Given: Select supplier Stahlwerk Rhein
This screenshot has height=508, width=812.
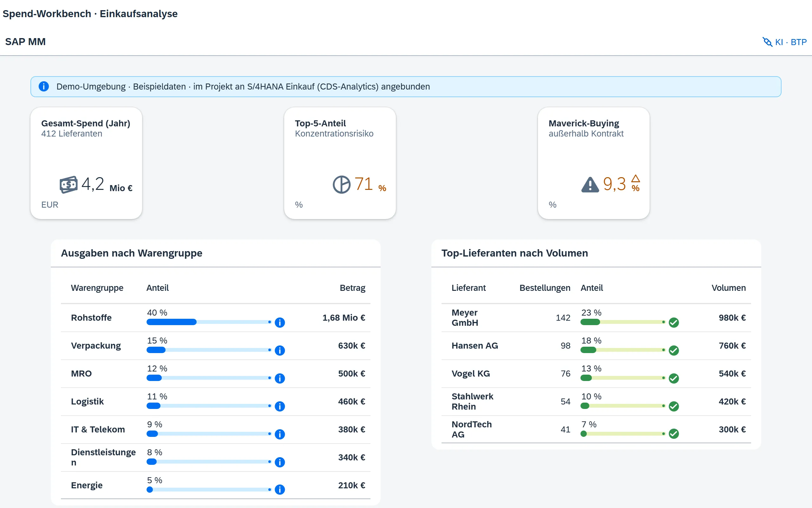Looking at the screenshot, I should (472, 401).
